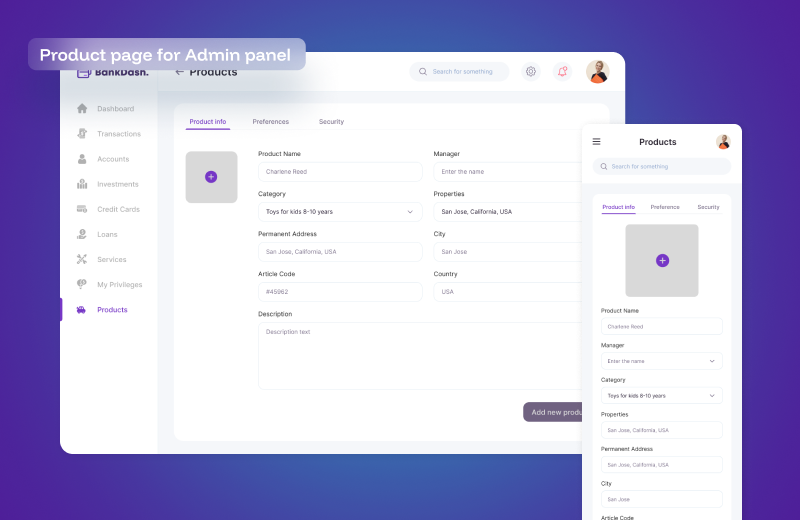
Task: Expand the desktop Category dropdown
Action: [x=410, y=212]
